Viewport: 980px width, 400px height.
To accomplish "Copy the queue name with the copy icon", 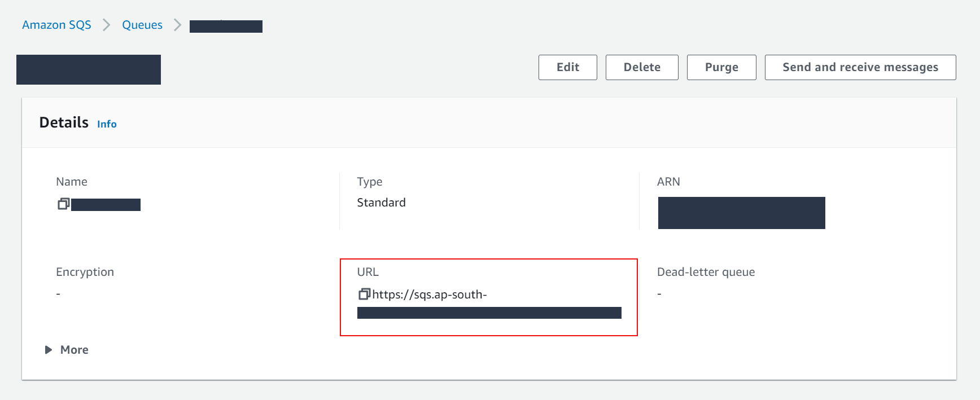I will coord(64,204).
